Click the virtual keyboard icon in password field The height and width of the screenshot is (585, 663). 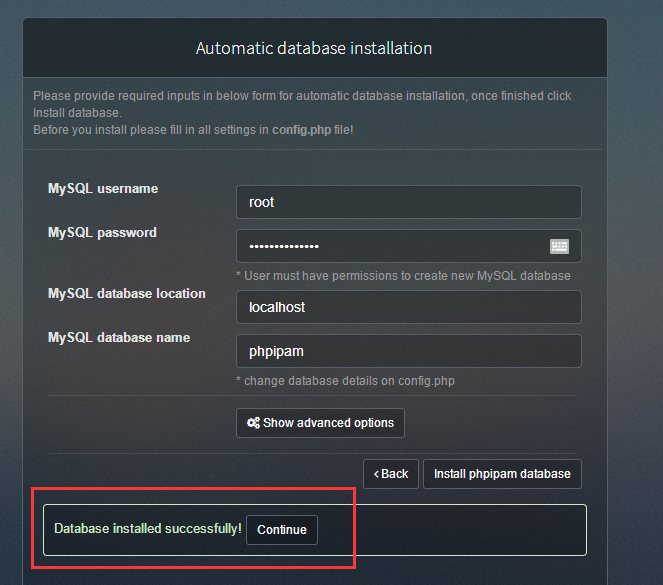[559, 247]
